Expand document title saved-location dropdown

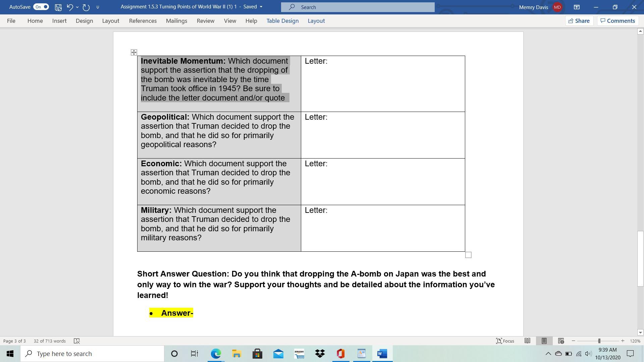click(261, 7)
